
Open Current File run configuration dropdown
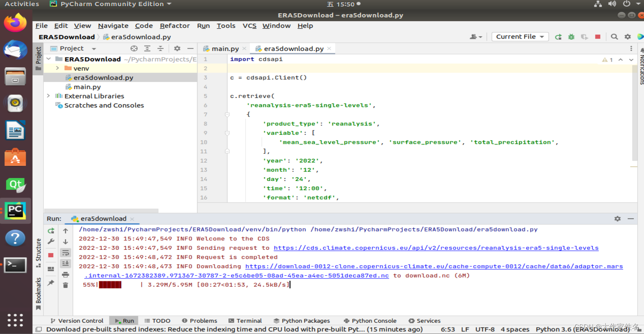click(x=520, y=37)
